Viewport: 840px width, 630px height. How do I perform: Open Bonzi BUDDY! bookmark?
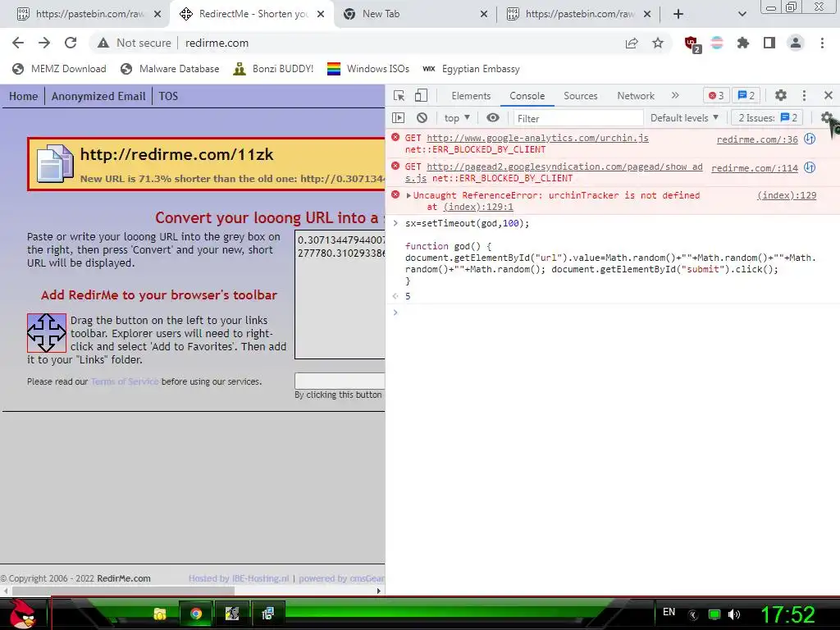pos(273,69)
